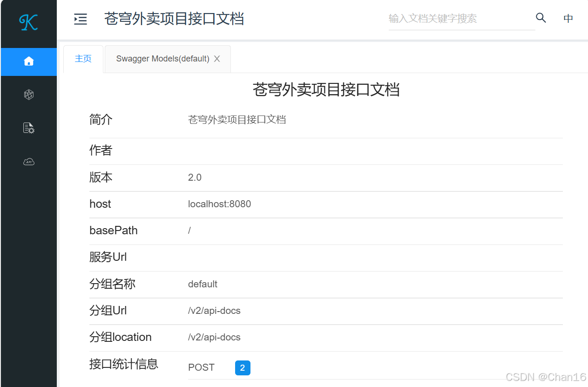Switch to the 主页 tab
The width and height of the screenshot is (588, 387).
pyautogui.click(x=83, y=59)
